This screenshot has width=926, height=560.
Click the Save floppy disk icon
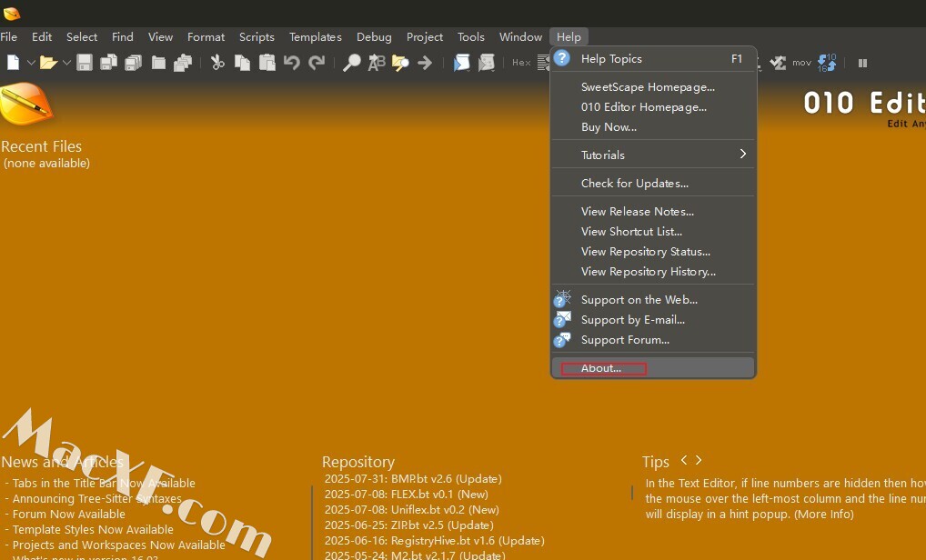coord(85,63)
